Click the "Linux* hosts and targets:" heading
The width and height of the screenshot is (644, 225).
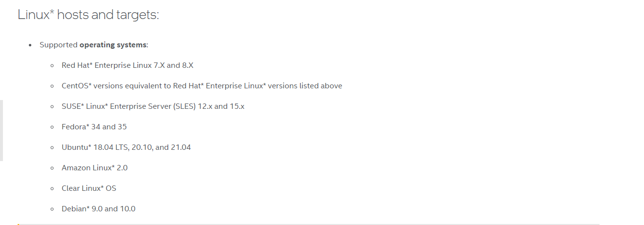tap(88, 15)
